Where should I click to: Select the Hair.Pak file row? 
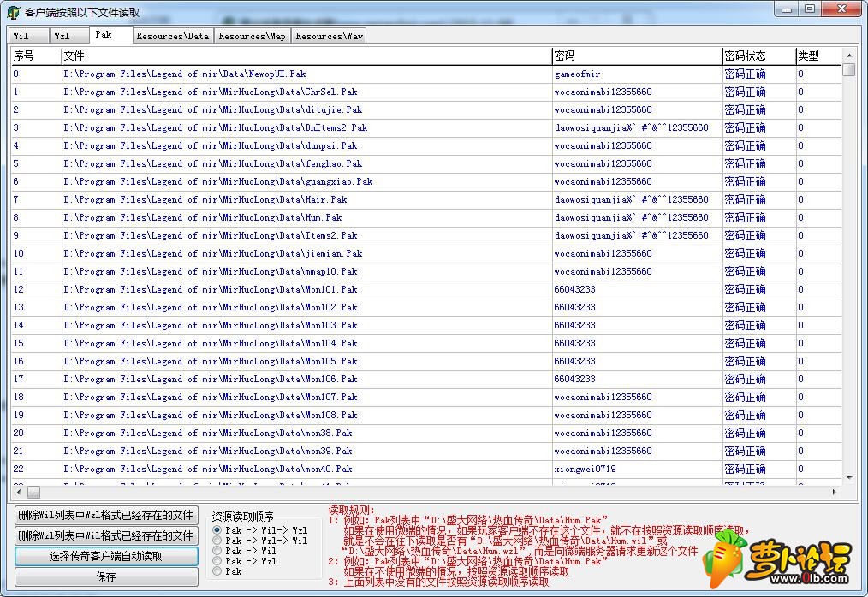coord(426,200)
